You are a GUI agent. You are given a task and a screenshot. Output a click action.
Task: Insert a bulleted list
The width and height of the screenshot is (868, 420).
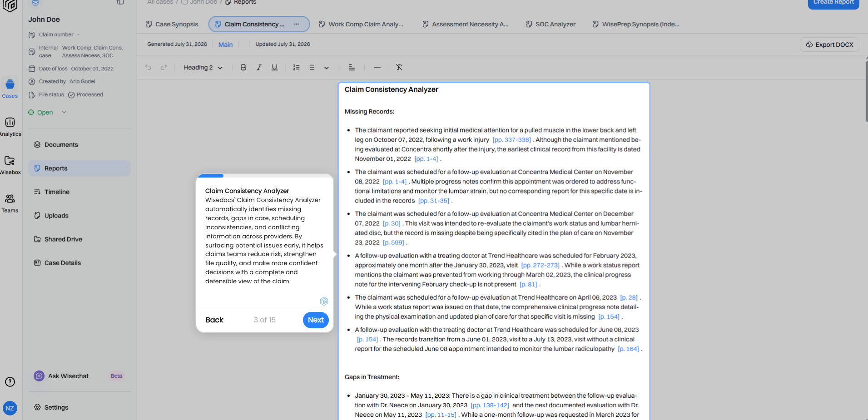[312, 67]
